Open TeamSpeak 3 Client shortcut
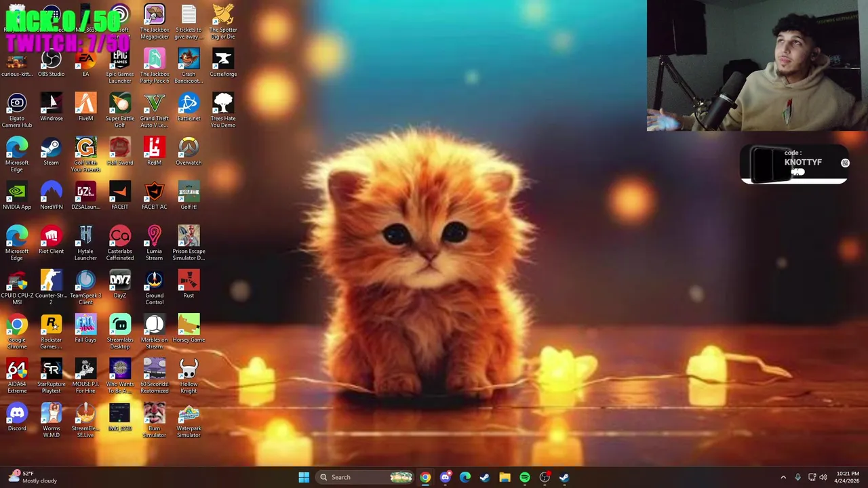 (x=85, y=287)
